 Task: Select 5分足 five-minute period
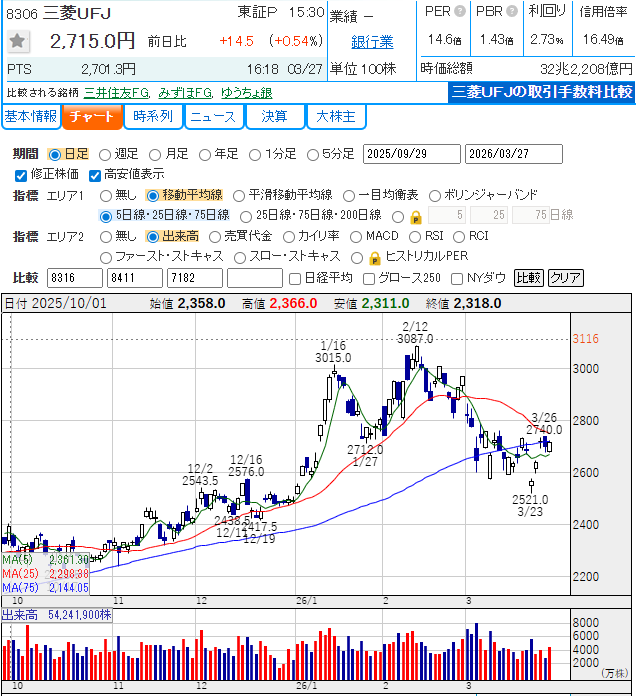pyautogui.click(x=313, y=154)
